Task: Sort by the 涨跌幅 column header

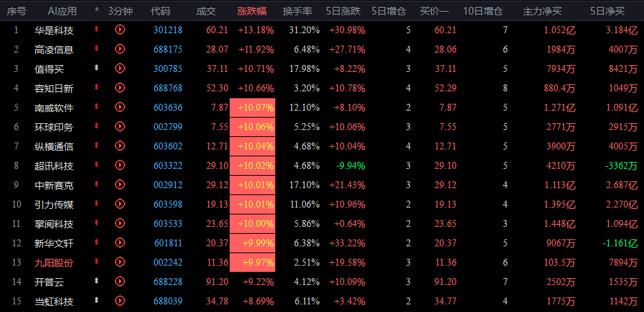Action: 252,11
